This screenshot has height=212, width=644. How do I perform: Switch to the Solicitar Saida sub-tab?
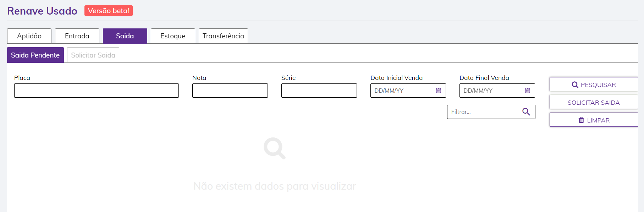93,55
